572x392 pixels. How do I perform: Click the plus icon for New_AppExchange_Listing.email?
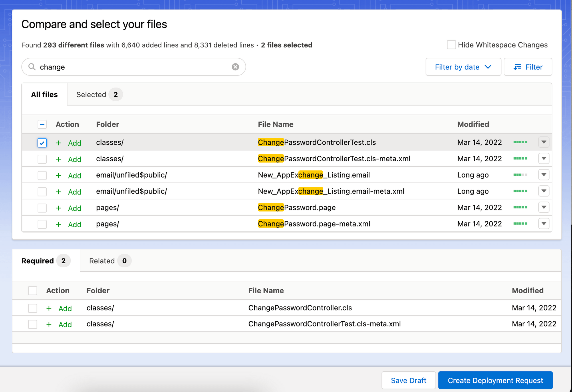click(x=58, y=175)
